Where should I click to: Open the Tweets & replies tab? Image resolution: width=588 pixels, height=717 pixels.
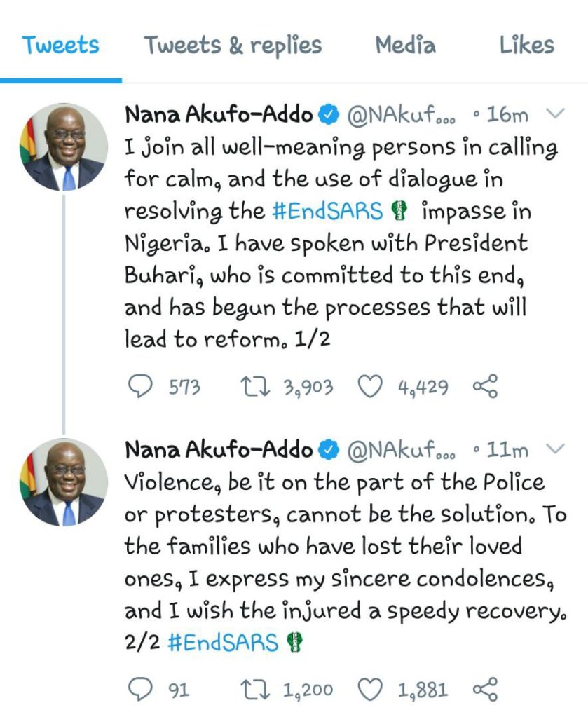click(233, 46)
